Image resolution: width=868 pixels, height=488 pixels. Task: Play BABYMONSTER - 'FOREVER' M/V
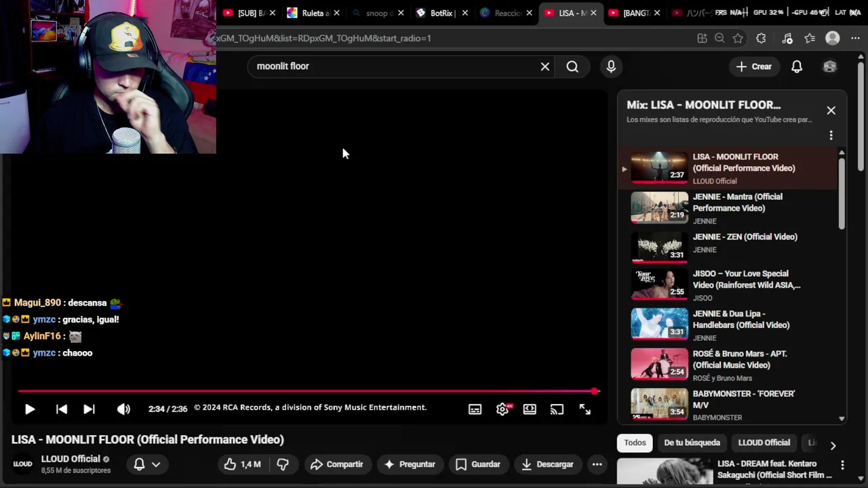(x=727, y=404)
